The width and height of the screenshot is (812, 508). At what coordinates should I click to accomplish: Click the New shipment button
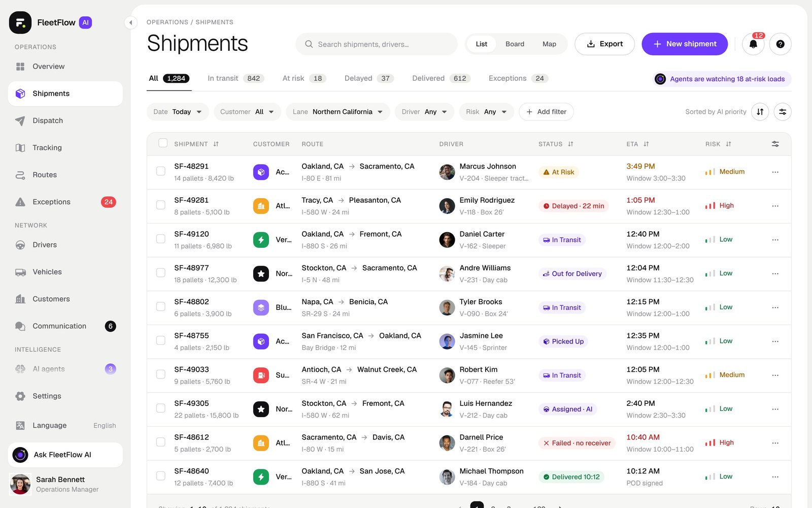click(x=685, y=44)
